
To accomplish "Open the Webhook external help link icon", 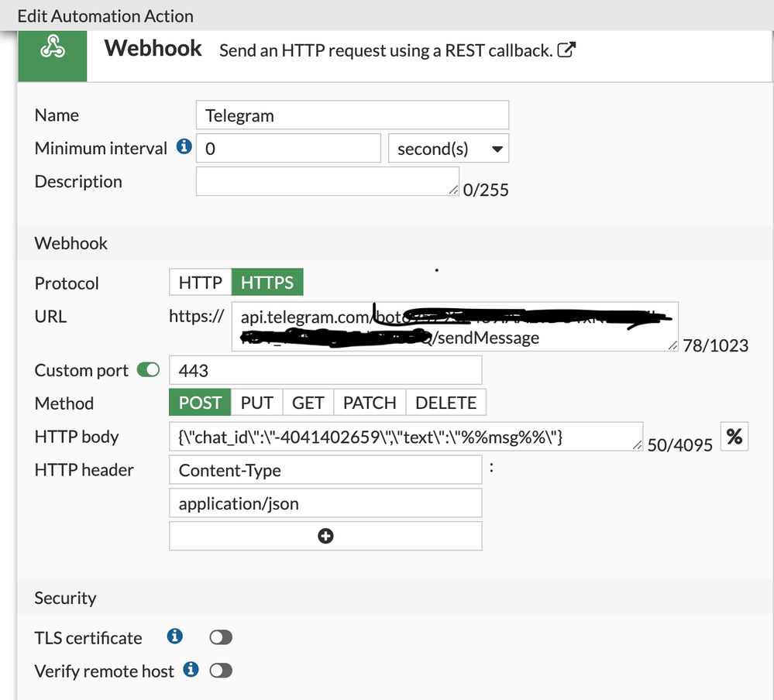I will click(x=567, y=51).
